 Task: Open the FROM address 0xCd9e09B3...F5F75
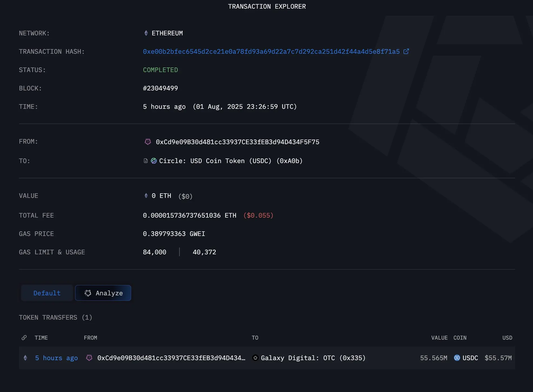point(238,142)
